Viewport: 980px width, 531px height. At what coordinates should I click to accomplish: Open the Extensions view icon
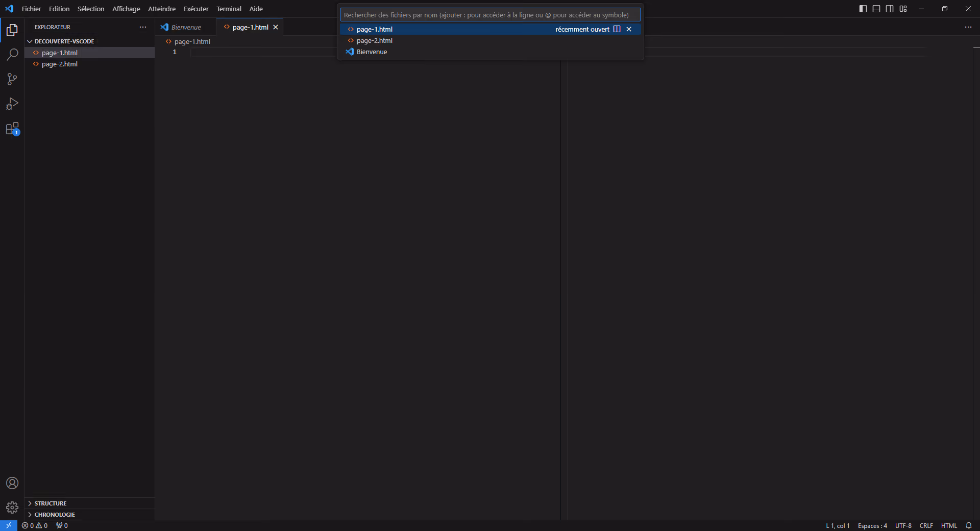12,129
